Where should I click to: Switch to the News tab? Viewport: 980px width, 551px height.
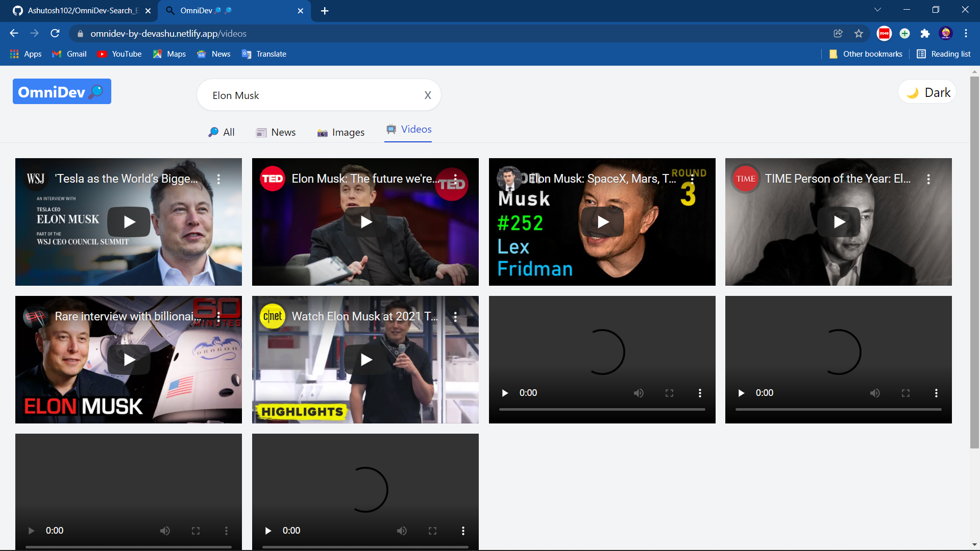pos(283,132)
